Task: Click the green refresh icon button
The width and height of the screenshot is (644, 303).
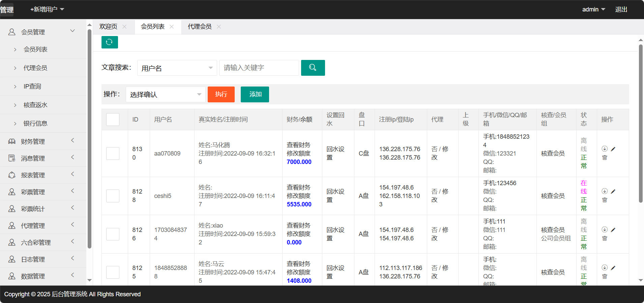Action: 110,42
